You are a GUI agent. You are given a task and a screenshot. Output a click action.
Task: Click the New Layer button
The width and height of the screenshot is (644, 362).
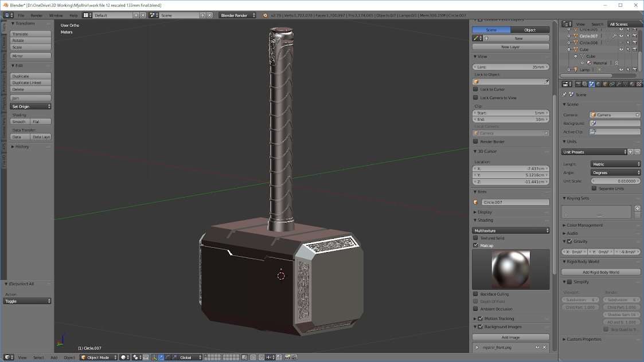pyautogui.click(x=510, y=47)
